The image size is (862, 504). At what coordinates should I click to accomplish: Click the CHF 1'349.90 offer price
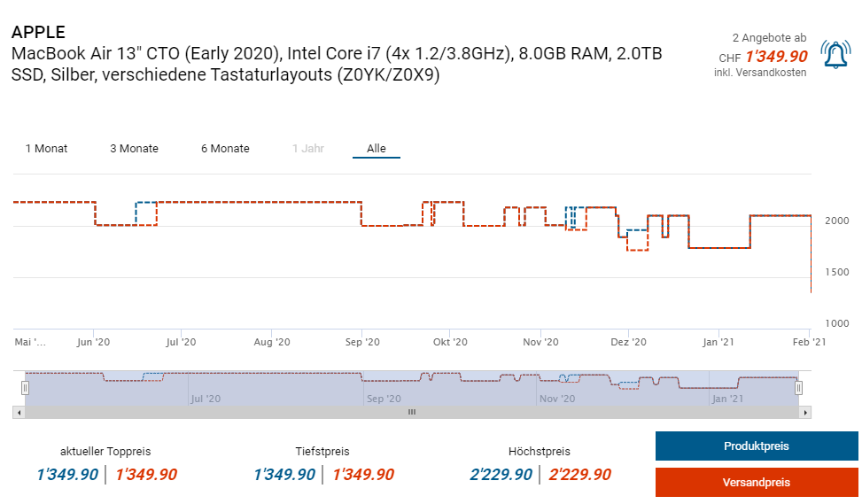click(776, 56)
